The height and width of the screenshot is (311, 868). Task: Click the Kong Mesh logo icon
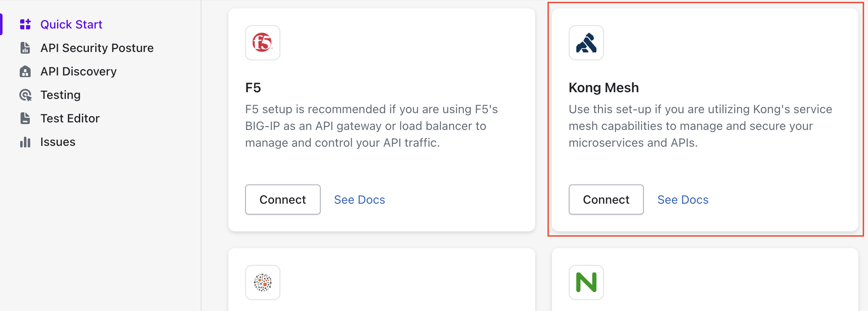(x=586, y=43)
